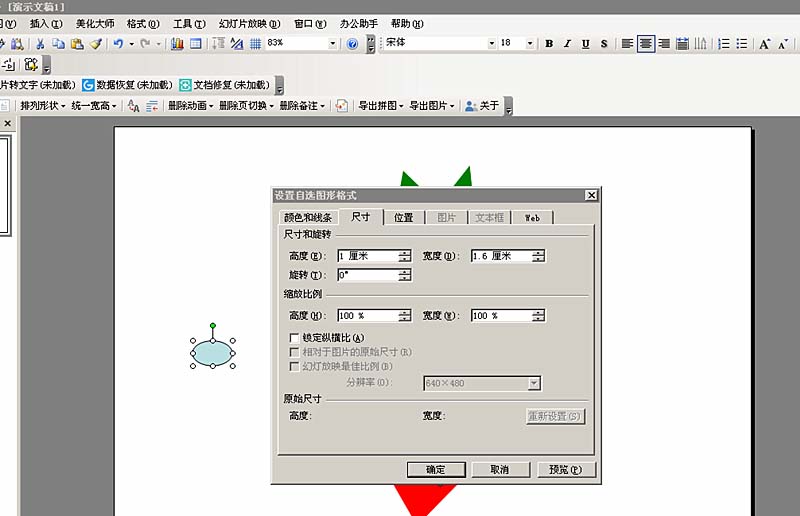The image size is (800, 516).
Task: Click the distributed alignment icon
Action: [x=682, y=44]
